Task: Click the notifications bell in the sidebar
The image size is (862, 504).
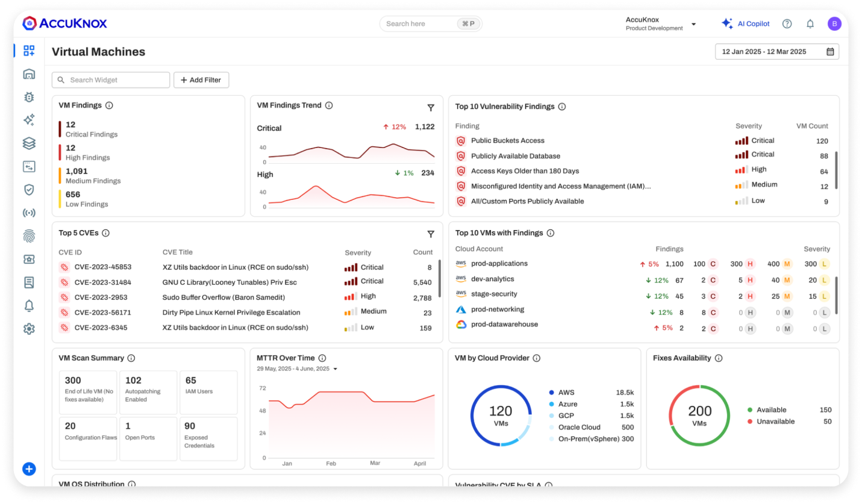Action: (28, 305)
